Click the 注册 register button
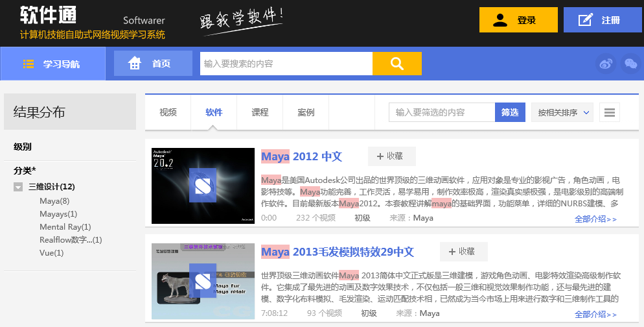The height and width of the screenshot is (327, 644). pos(603,19)
